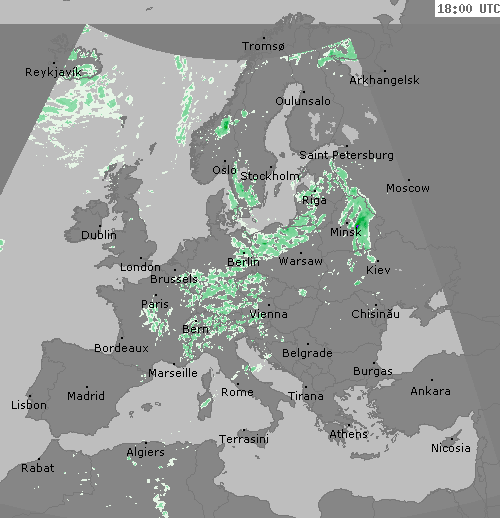Select the Saint Petersburg label
Image resolution: width=500 pixels, height=518 pixels.
(346, 155)
